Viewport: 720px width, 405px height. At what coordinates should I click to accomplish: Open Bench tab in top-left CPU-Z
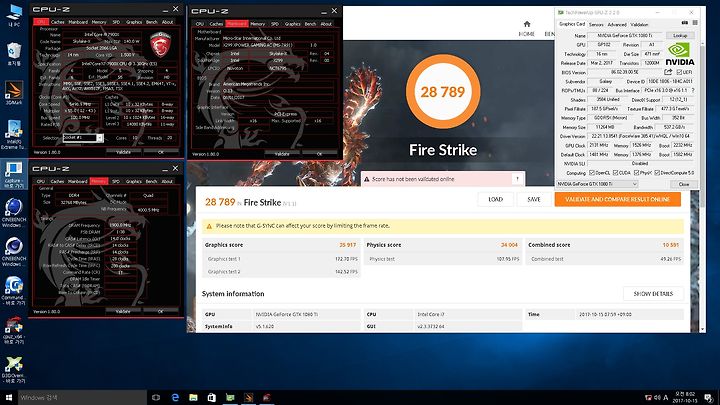point(151,22)
